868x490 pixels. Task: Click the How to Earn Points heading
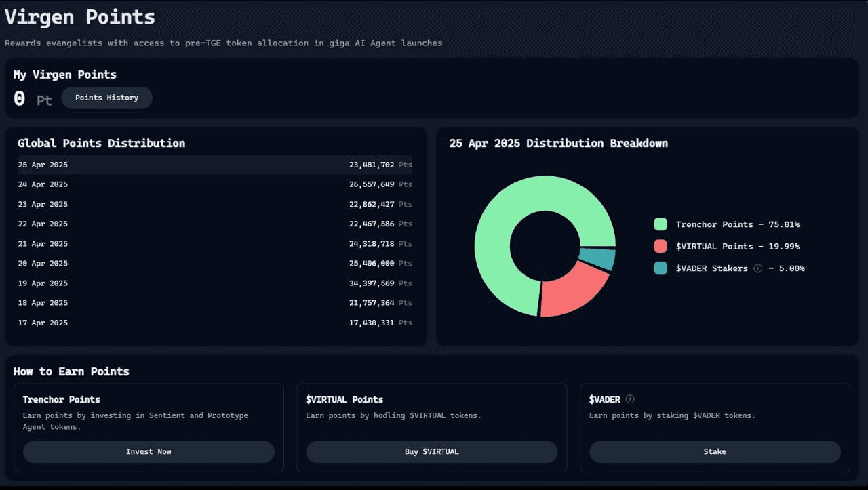point(71,371)
